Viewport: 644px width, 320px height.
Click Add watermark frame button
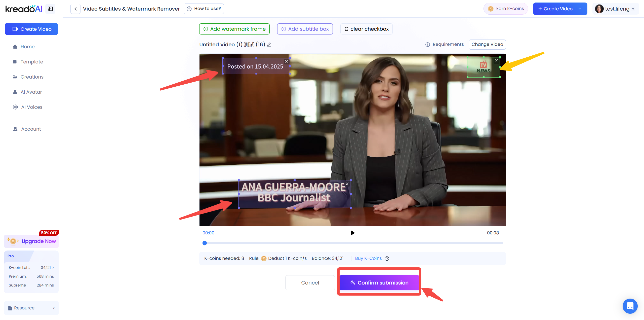coord(234,29)
